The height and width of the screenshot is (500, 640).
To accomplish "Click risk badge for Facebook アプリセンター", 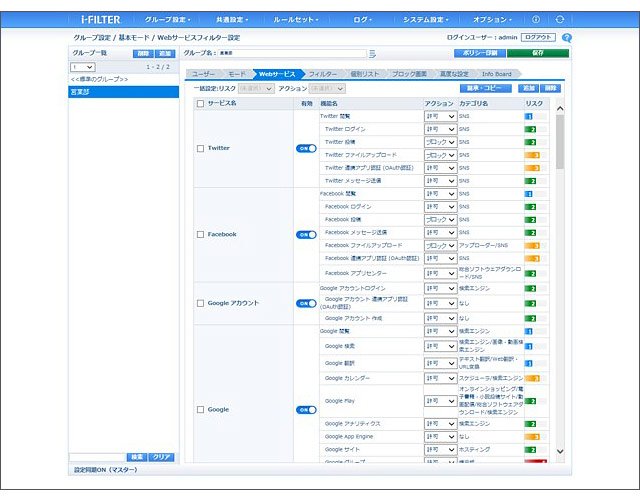I will point(531,273).
